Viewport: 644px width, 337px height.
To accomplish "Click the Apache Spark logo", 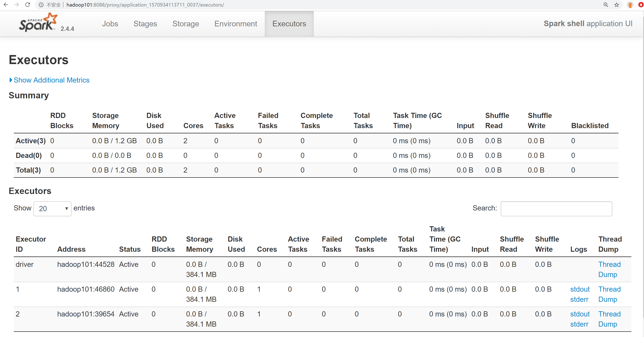I will point(38,22).
